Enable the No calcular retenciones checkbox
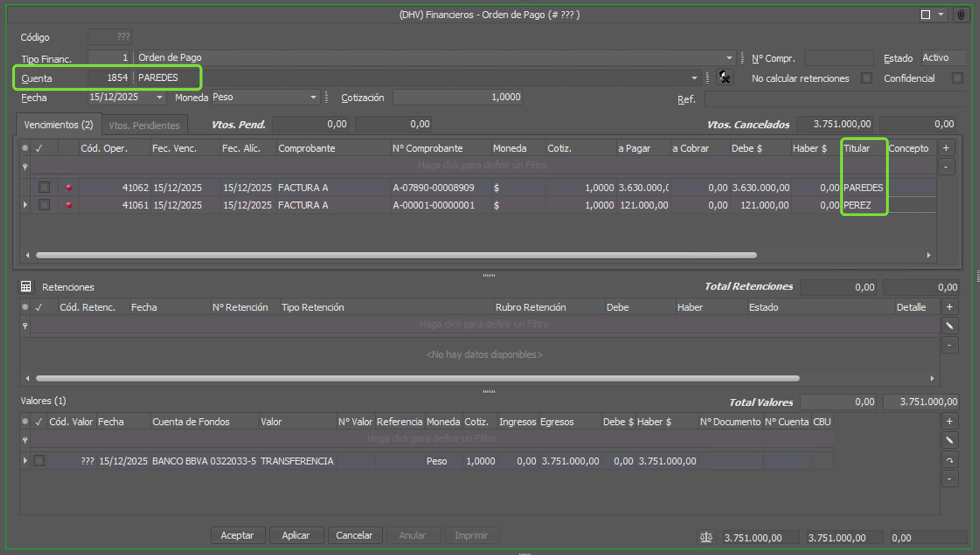Image resolution: width=980 pixels, height=555 pixels. [866, 78]
